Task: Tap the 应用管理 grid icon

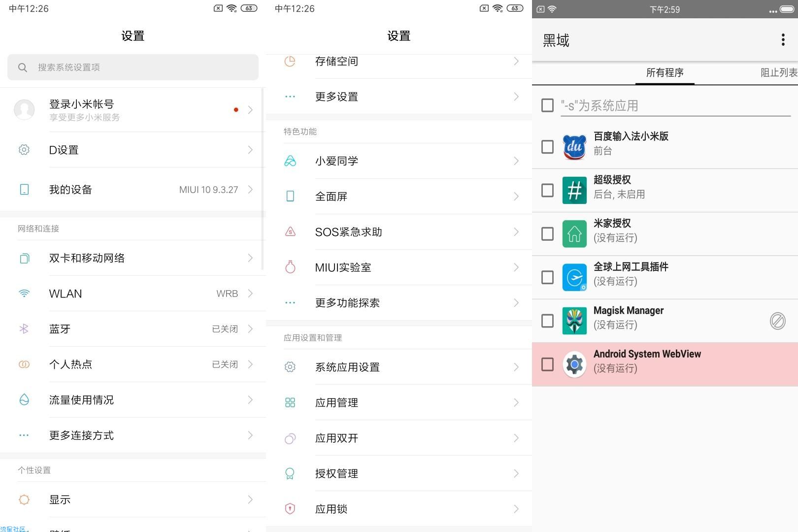Action: coord(290,402)
